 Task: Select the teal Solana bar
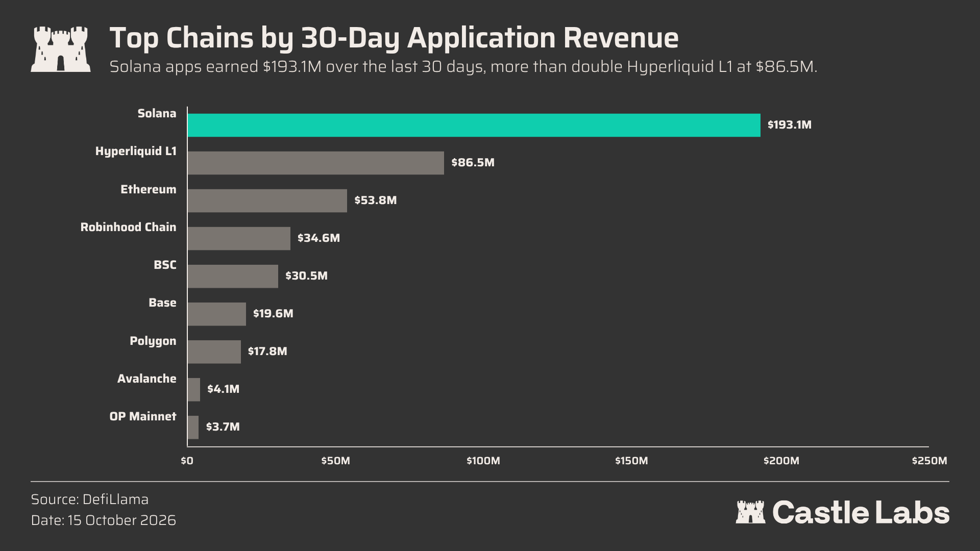coord(474,125)
